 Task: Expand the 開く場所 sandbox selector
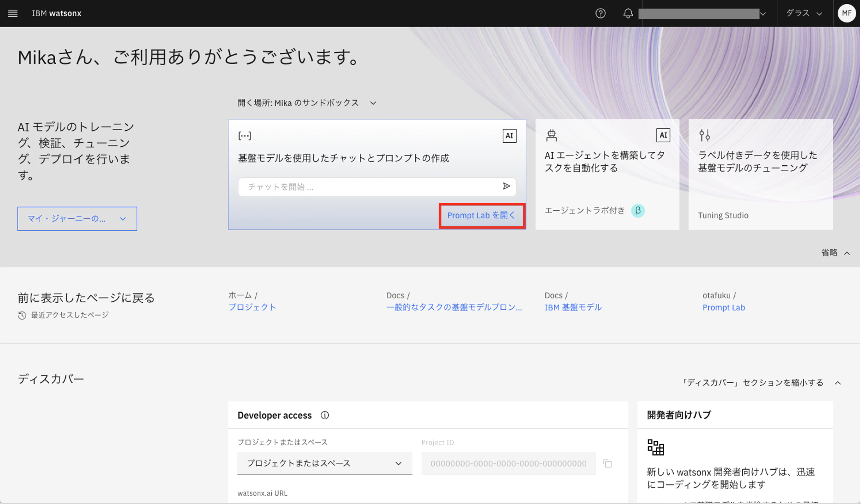point(307,103)
